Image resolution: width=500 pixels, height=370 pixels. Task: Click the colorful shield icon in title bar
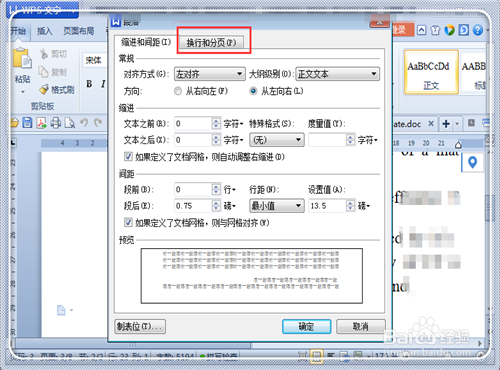[449, 30]
